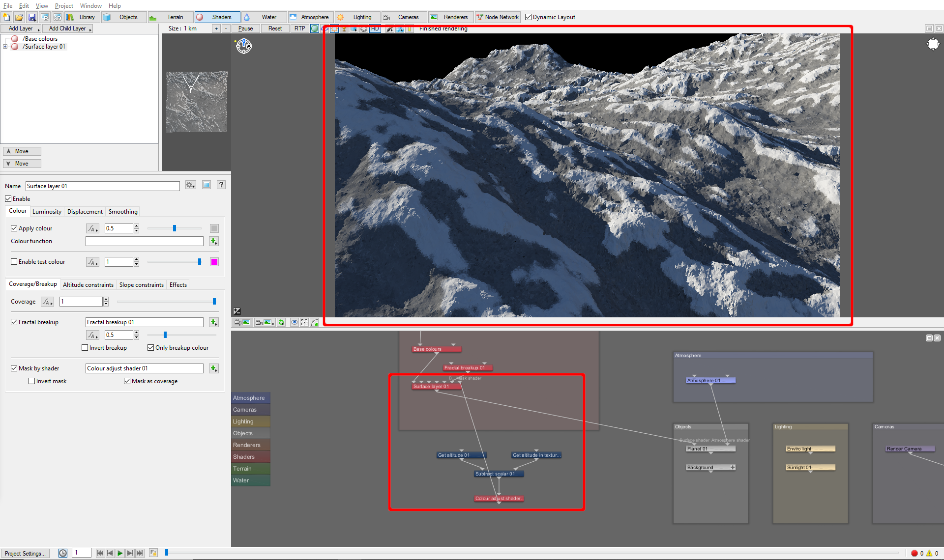Screen dimensions: 944x560
Task: Enable the test colour checkbox
Action: [x=14, y=262]
